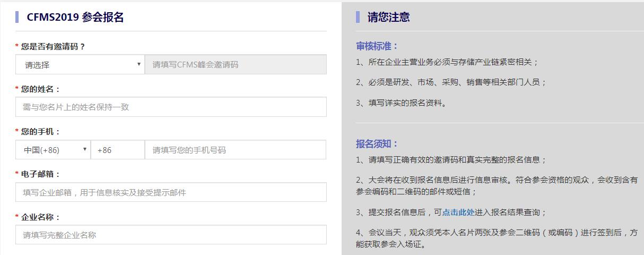The image size is (644, 255).
Task: Click the +86 dialing code field
Action: click(x=118, y=150)
